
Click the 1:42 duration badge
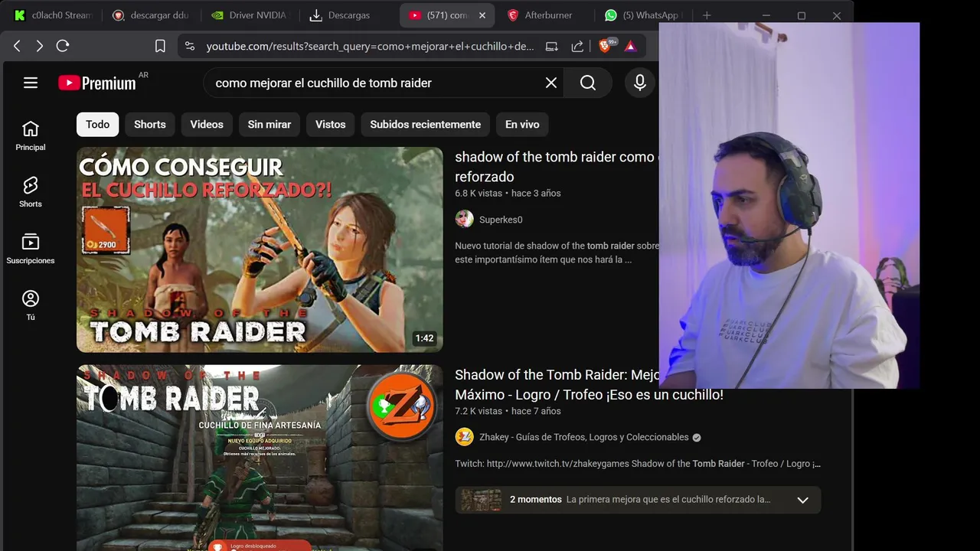(424, 338)
